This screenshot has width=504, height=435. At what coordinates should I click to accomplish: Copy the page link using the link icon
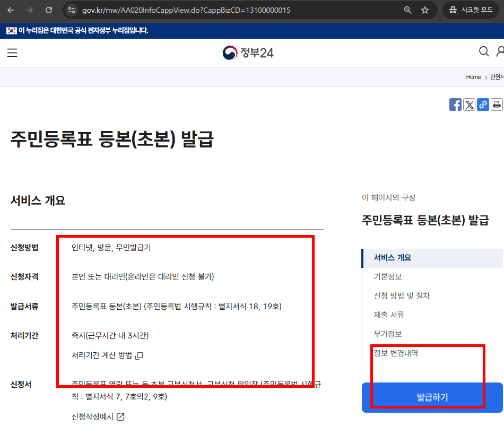(x=483, y=105)
